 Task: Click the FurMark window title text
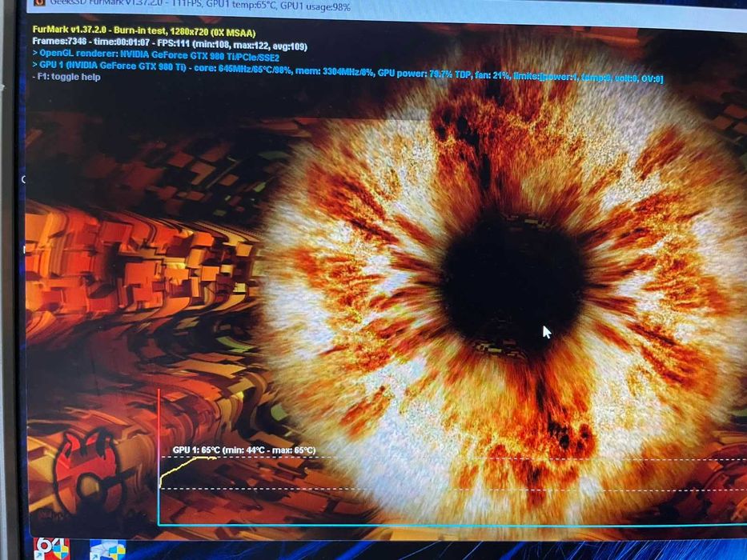201,6
